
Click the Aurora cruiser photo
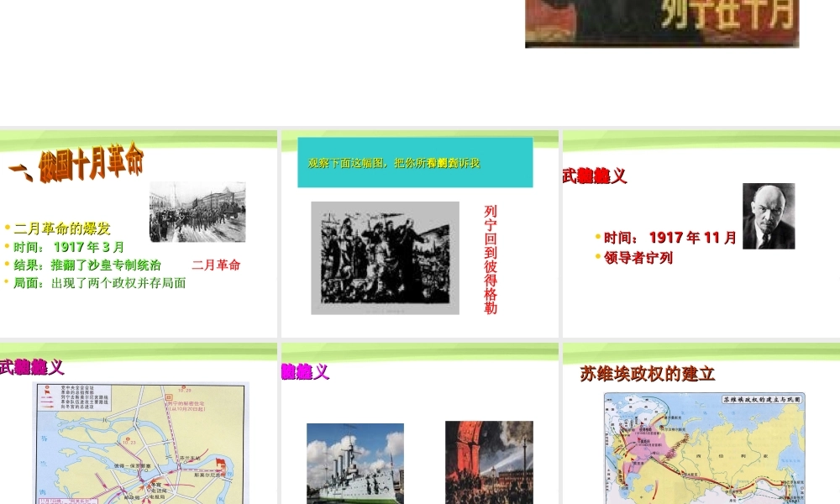[x=355, y=464]
